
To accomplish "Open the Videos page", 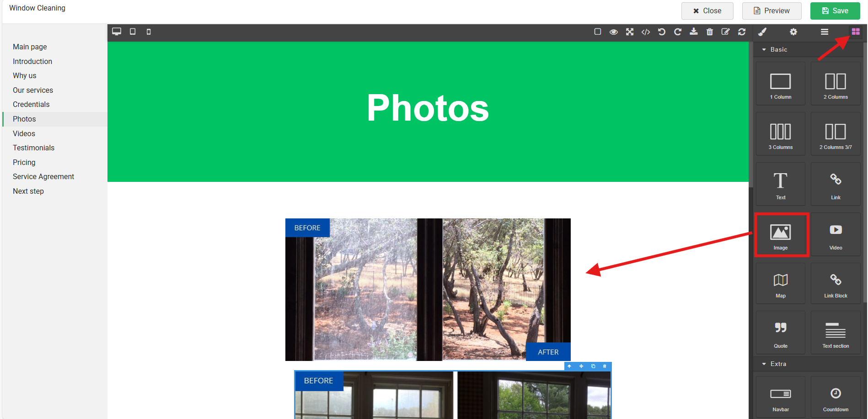I will 24,133.
